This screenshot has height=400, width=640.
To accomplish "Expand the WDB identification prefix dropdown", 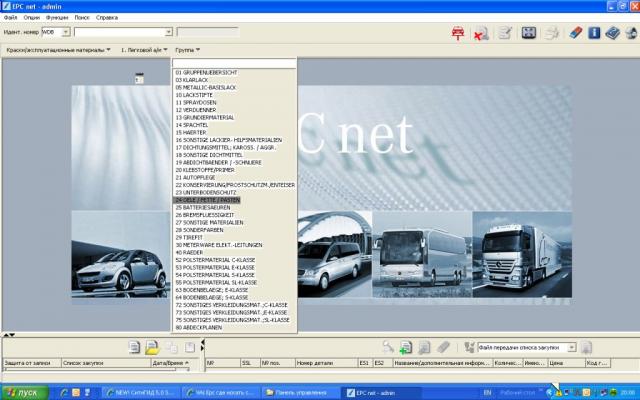I will click(66, 32).
